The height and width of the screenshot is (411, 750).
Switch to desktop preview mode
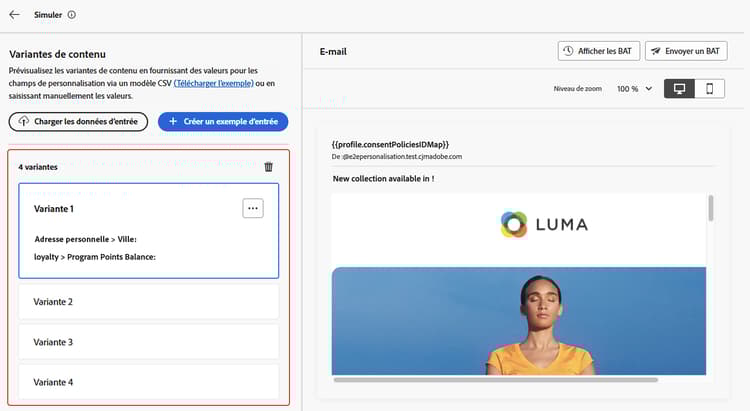coord(679,89)
